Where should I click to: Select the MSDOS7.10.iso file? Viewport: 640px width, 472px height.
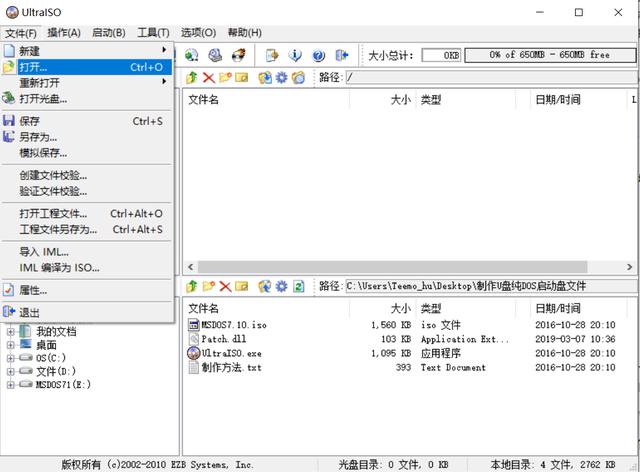click(x=234, y=325)
